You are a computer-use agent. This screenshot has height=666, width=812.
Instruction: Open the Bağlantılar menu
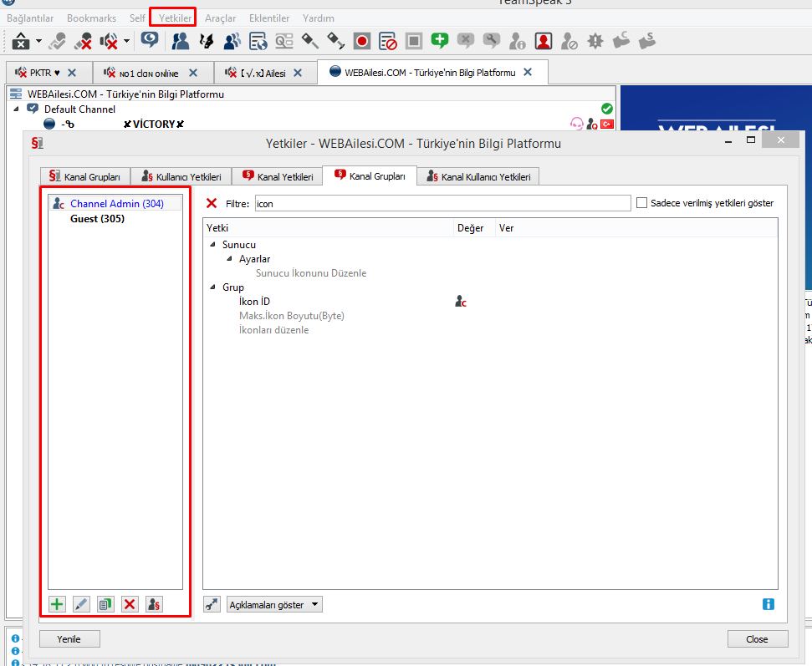30,18
